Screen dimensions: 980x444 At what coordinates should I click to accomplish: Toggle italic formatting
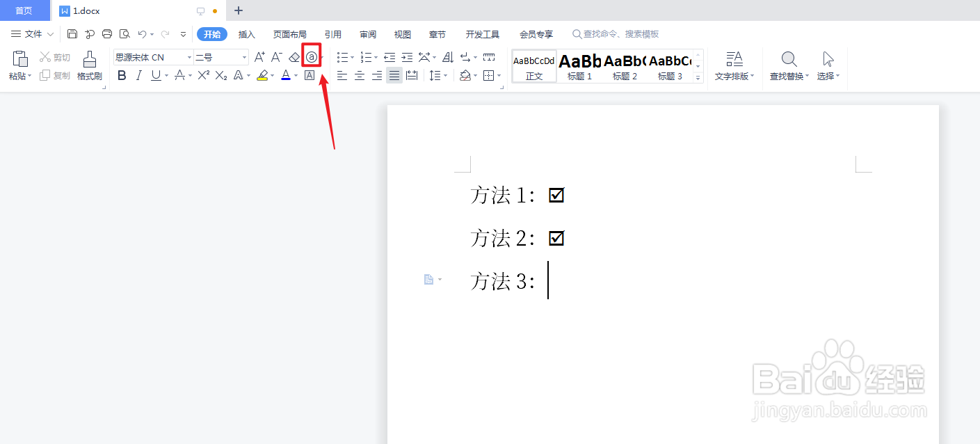138,75
